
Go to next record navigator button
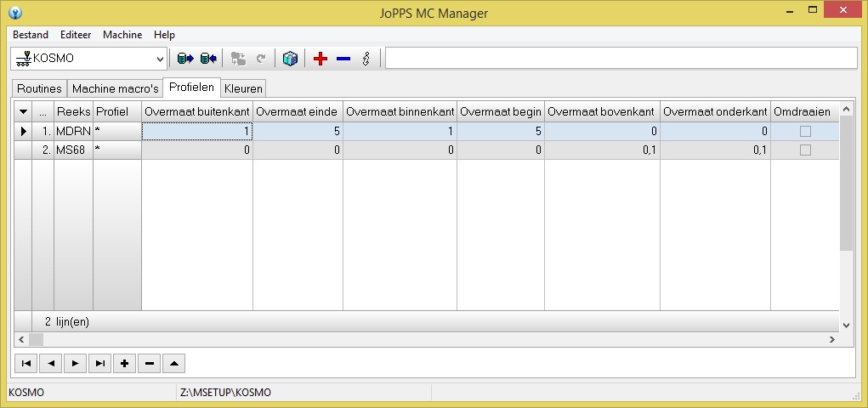[76, 363]
